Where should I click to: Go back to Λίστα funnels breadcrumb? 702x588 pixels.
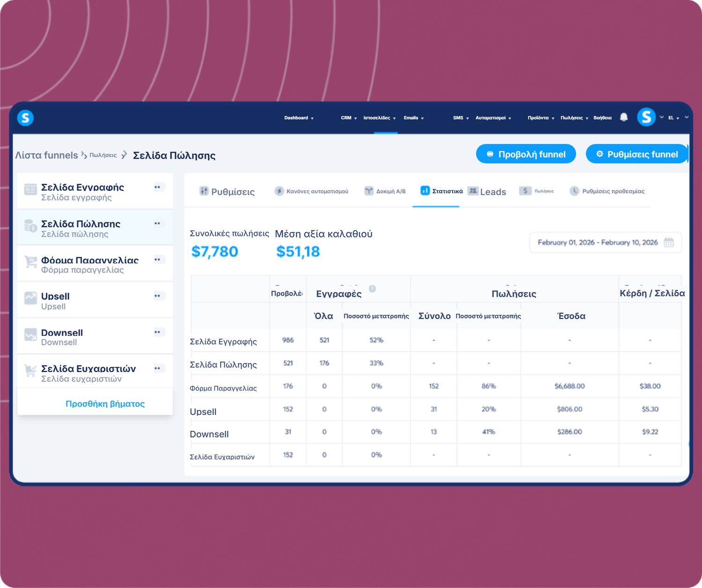(x=46, y=155)
